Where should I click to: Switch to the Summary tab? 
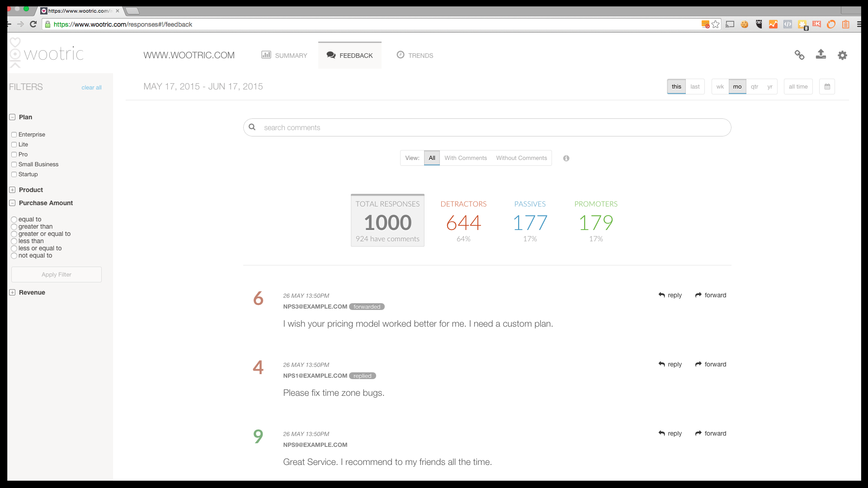[x=284, y=55]
